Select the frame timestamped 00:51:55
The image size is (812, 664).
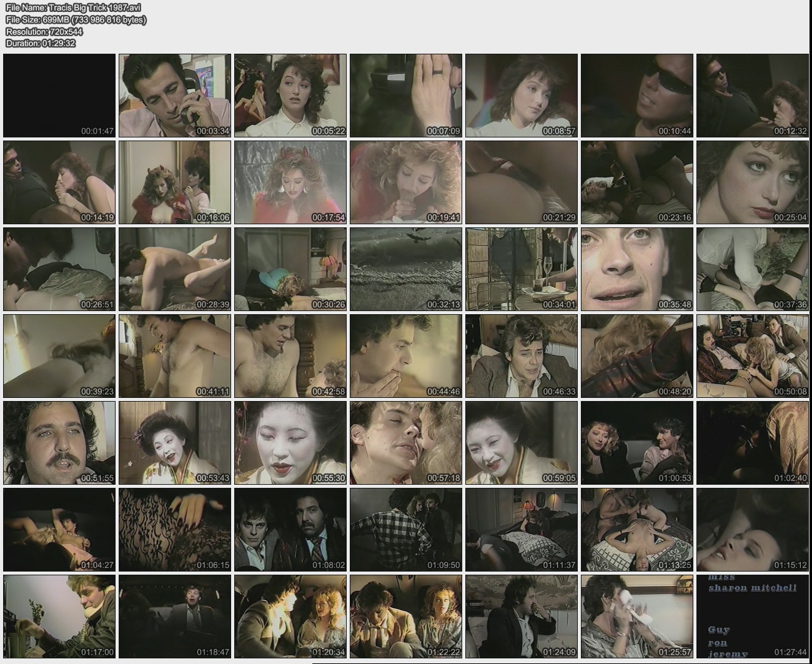pyautogui.click(x=59, y=442)
